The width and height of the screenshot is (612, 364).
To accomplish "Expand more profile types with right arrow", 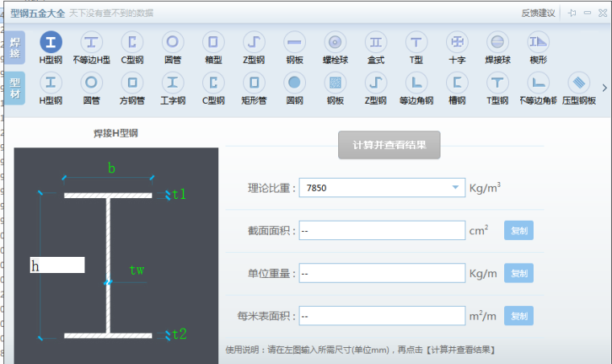I will [604, 88].
